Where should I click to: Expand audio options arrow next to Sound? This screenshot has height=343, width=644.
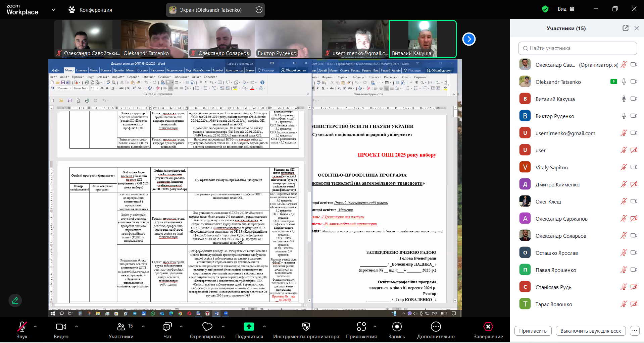point(35,326)
